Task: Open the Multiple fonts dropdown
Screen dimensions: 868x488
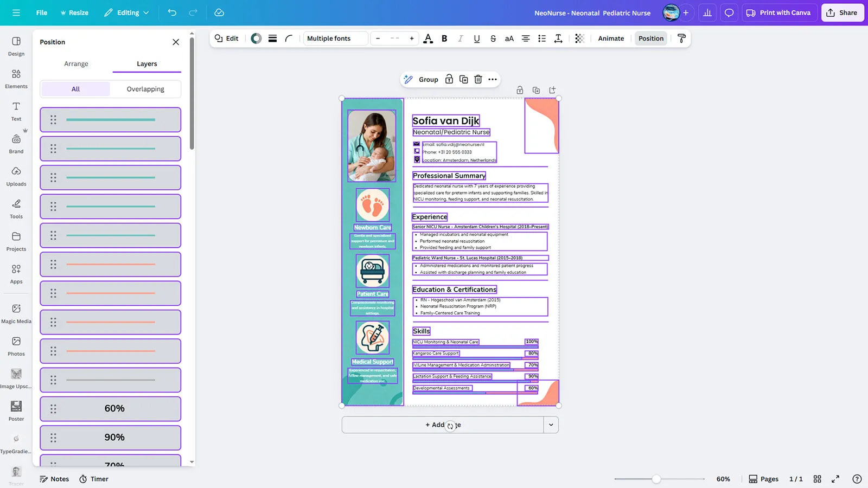Action: coord(335,38)
